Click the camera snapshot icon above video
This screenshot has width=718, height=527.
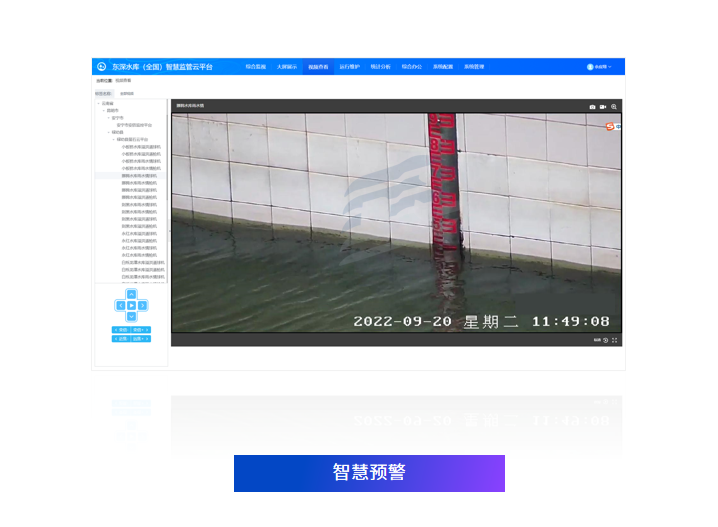click(x=592, y=106)
